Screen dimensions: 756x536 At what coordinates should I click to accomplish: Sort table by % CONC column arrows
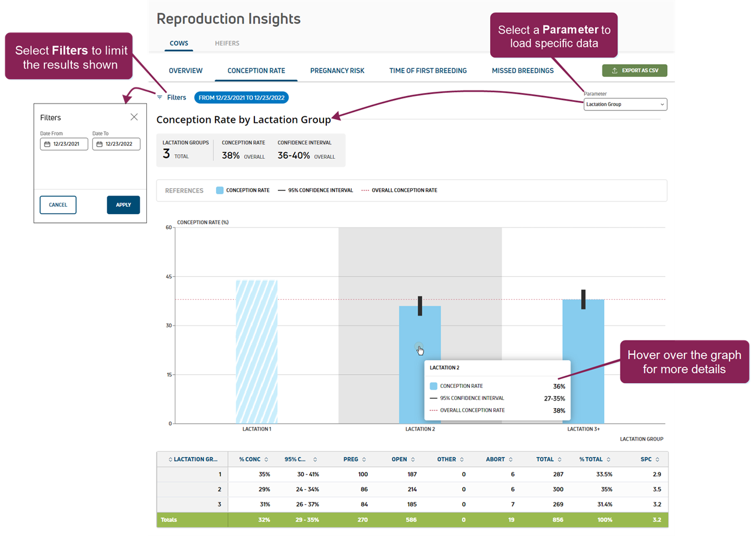[x=266, y=459]
